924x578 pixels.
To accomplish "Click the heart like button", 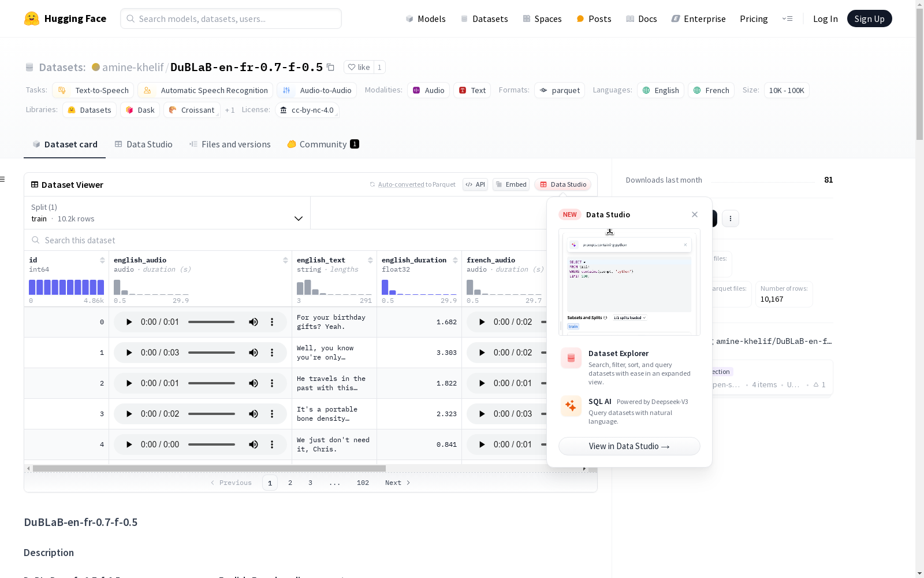I will pos(359,67).
